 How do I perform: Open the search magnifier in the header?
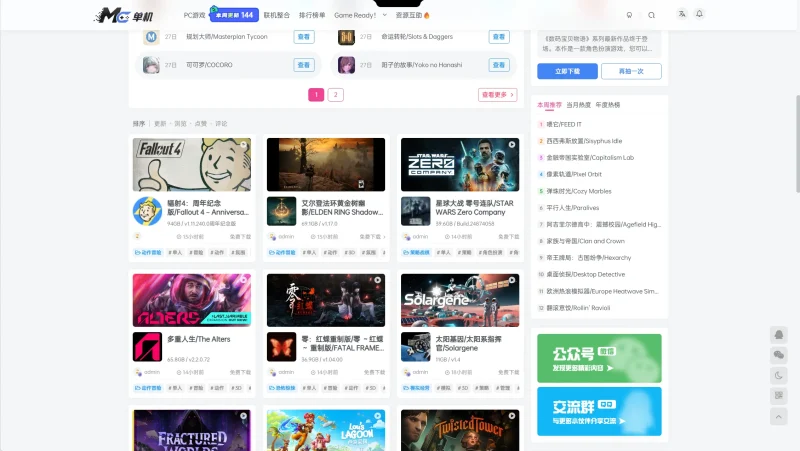point(652,15)
